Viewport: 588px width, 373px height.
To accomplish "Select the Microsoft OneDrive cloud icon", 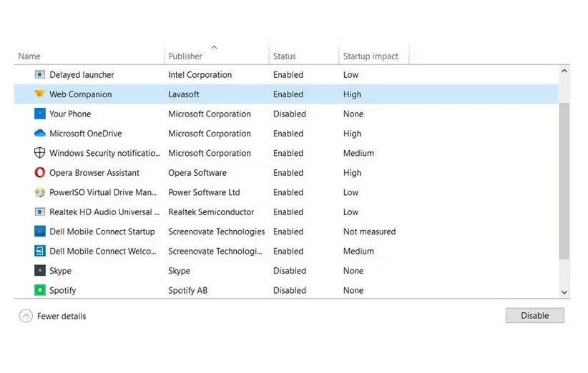I will pos(40,134).
